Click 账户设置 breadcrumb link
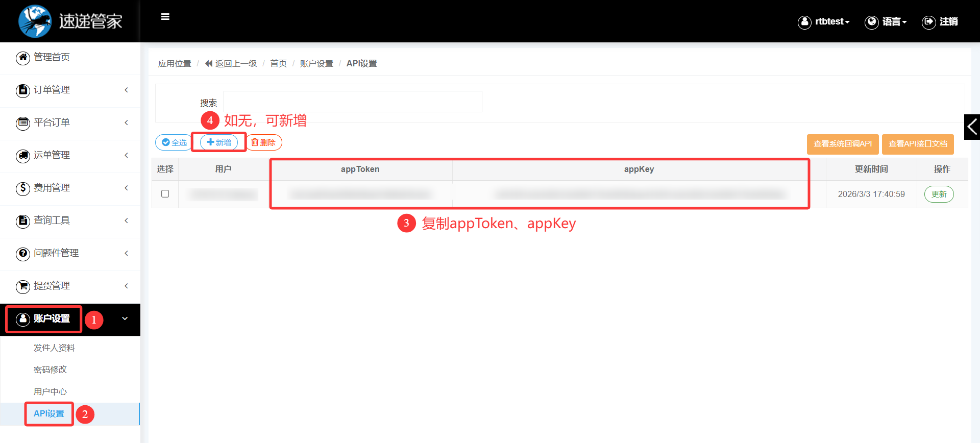The width and height of the screenshot is (980, 443). tap(316, 63)
